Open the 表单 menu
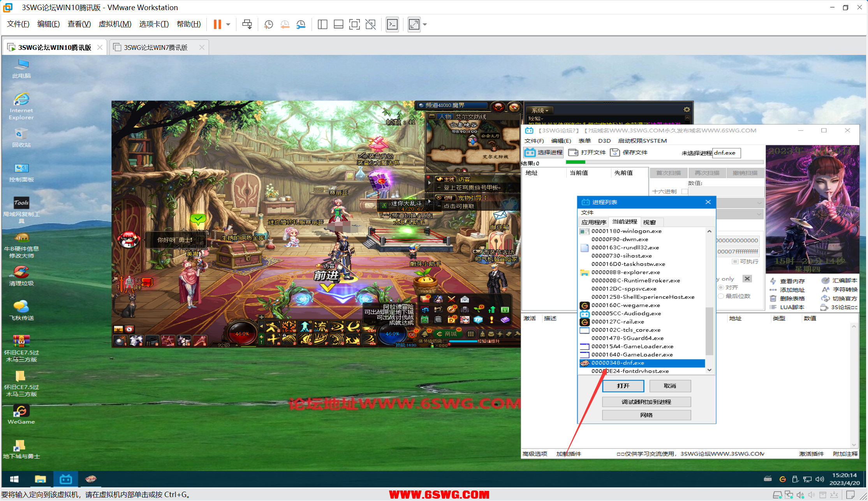Viewport: 868px width, 501px height. (x=585, y=141)
